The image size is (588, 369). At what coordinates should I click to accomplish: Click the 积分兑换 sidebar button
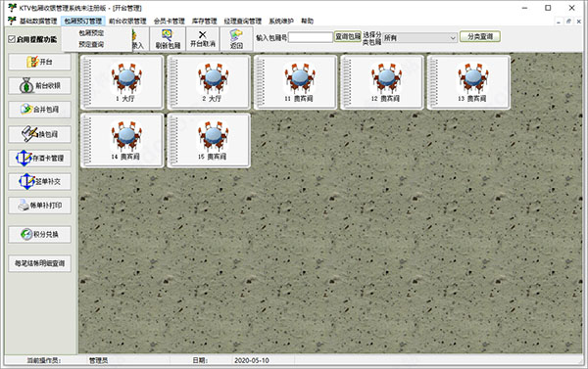point(39,235)
